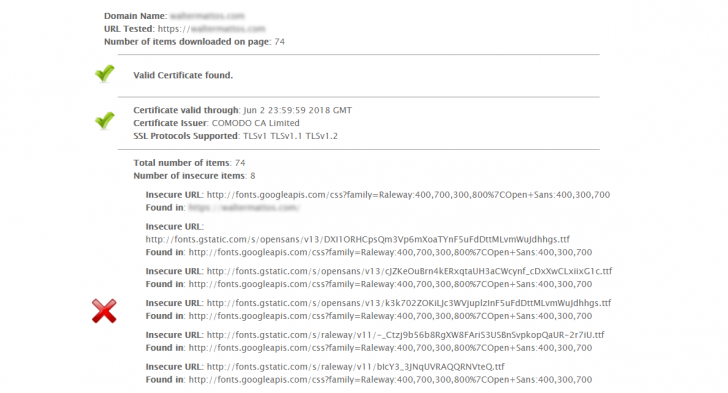Click the blurred Domain Name value
This screenshot has width=728, height=393.
pyautogui.click(x=207, y=16)
